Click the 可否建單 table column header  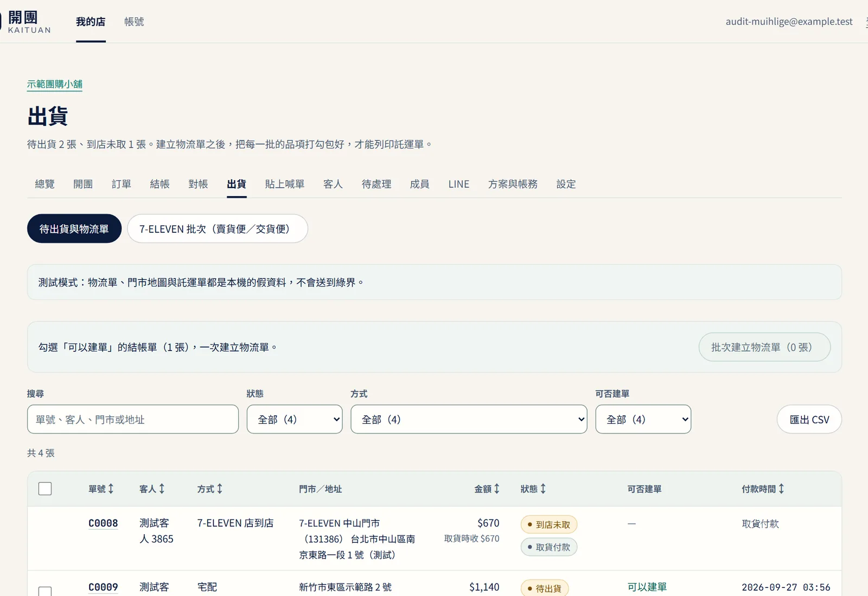click(x=644, y=489)
